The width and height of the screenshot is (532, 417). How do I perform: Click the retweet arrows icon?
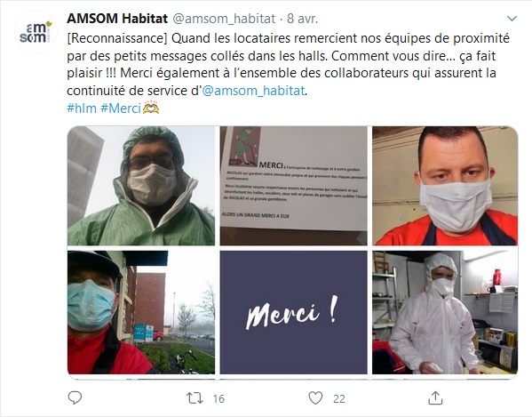195,398
